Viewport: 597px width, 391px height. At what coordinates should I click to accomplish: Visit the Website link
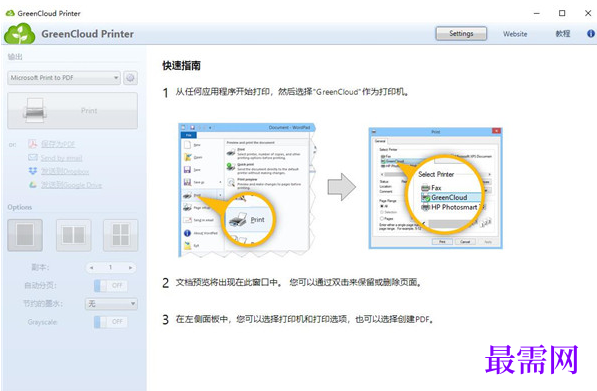[x=515, y=34]
